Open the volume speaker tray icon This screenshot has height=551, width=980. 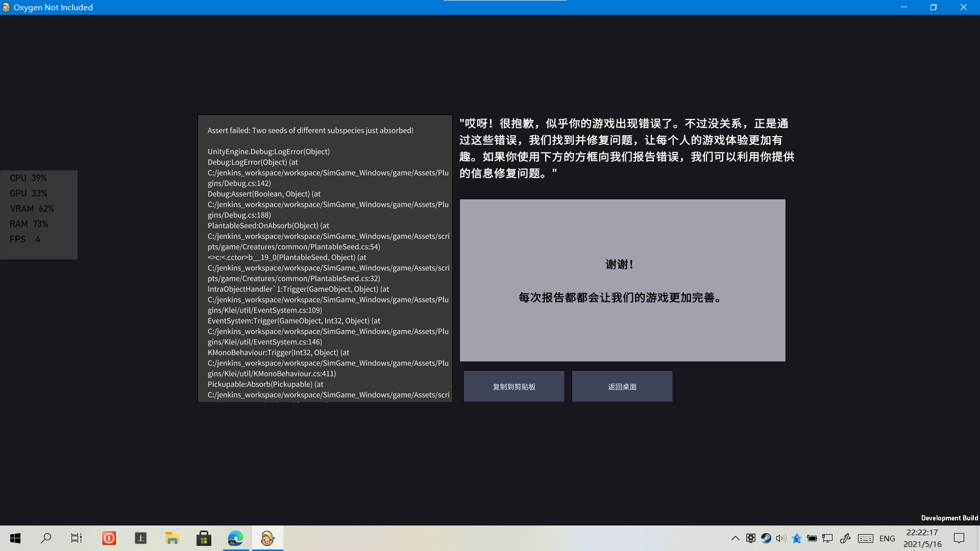tap(781, 538)
